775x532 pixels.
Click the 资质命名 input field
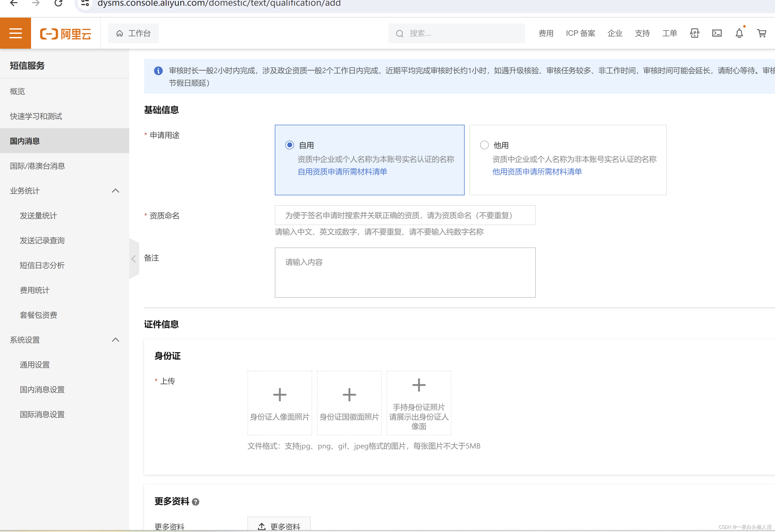[405, 215]
